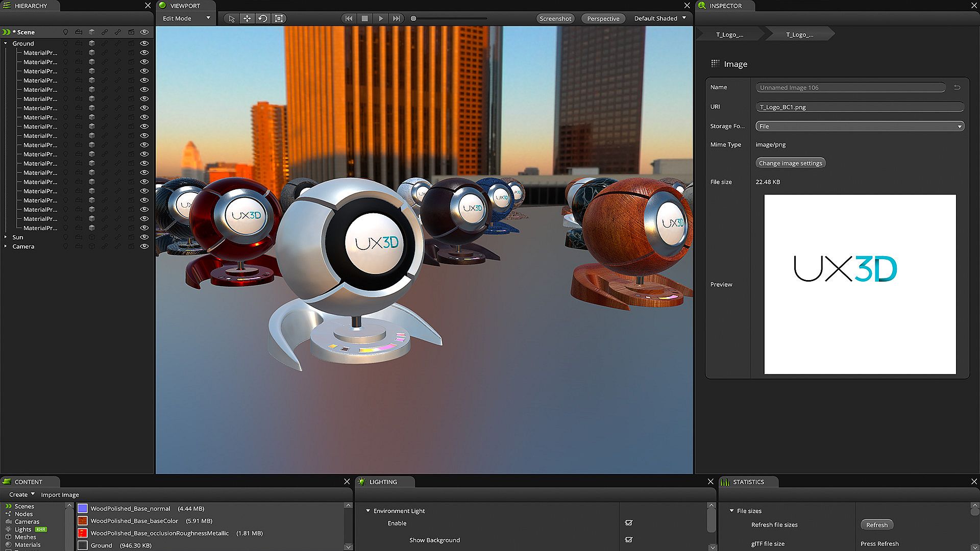
Task: Uncheck the Show Background checkbox
Action: (629, 540)
